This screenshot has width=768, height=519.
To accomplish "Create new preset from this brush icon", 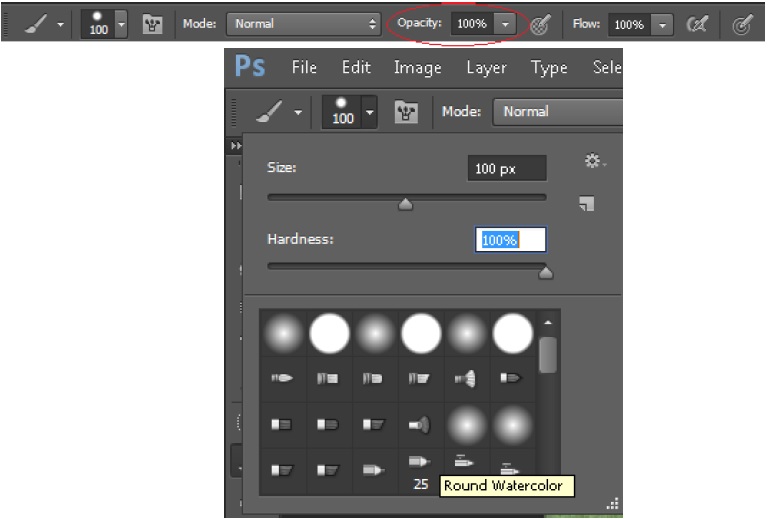I will click(x=587, y=204).
